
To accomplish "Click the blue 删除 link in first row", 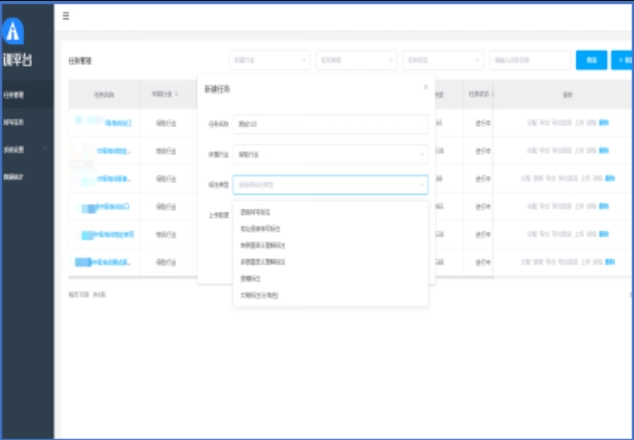I will coord(604,123).
